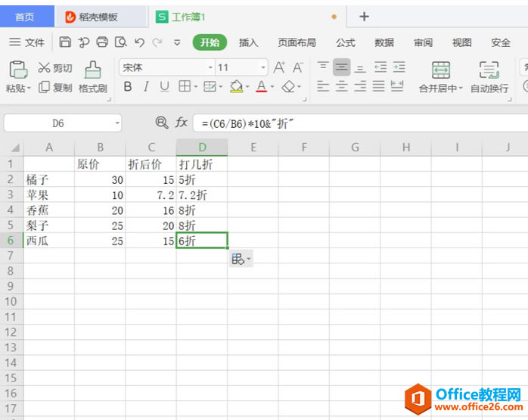
Task: Click the magnifier icon beside fx
Action: [162, 123]
